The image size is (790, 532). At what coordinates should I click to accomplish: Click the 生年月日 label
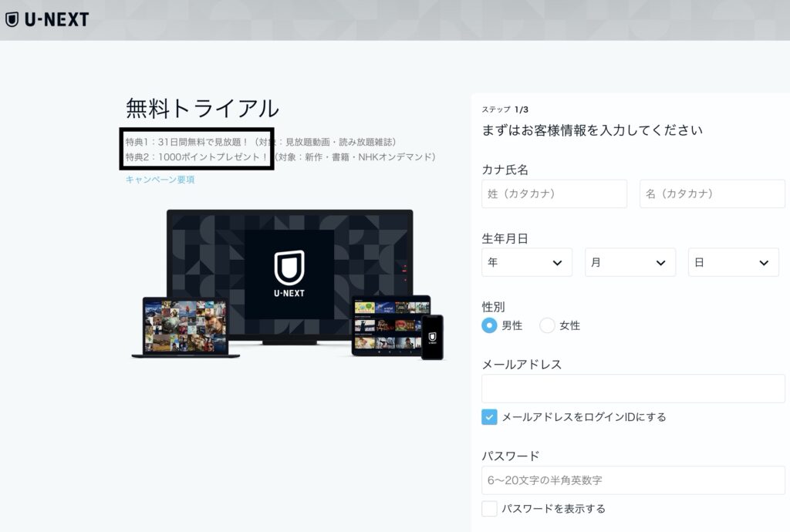505,238
